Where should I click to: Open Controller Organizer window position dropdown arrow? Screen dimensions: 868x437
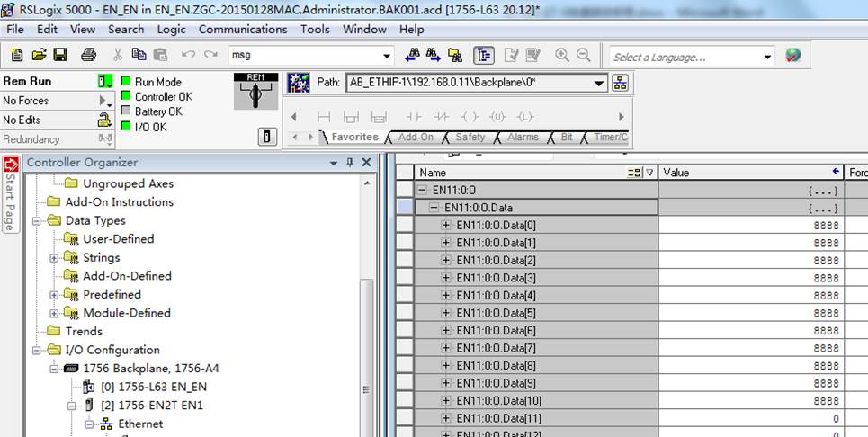coord(333,163)
